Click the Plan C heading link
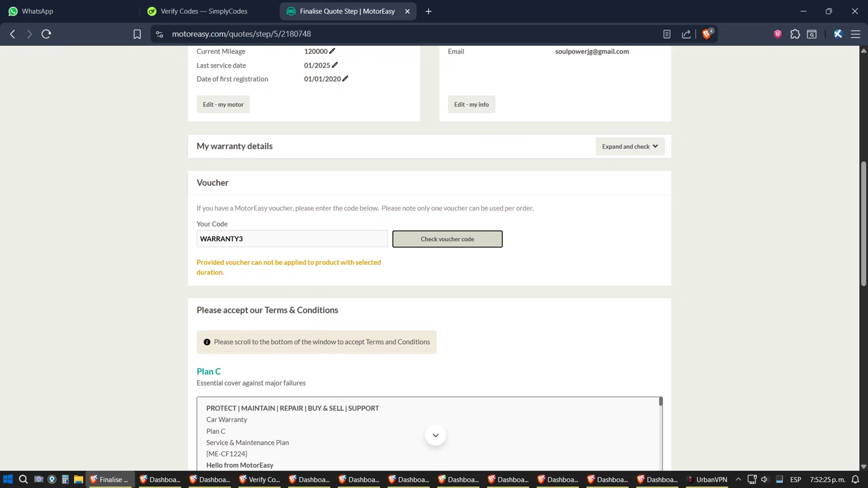Screen dimensions: 868x488 coord(209,371)
